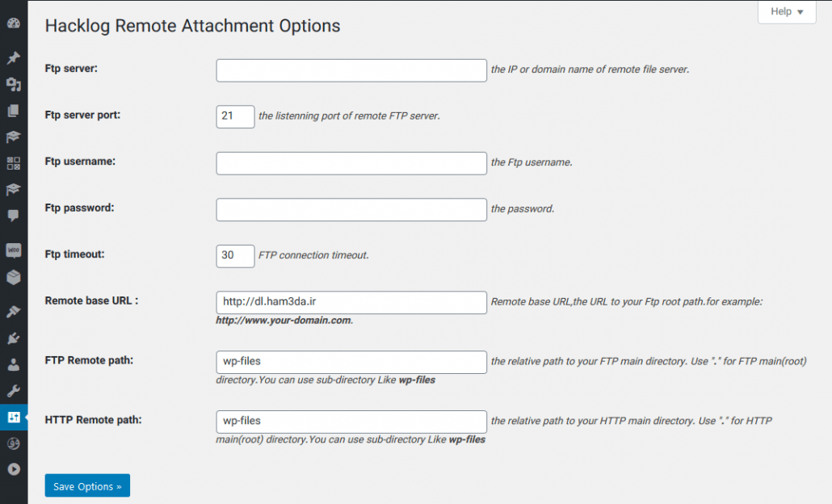Open Comments via speech bubble icon

point(14,216)
